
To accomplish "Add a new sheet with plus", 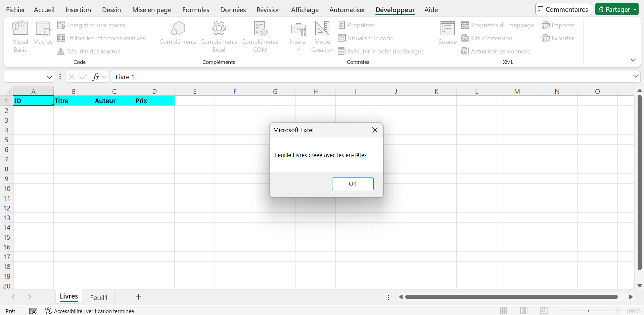I will pos(138,297).
